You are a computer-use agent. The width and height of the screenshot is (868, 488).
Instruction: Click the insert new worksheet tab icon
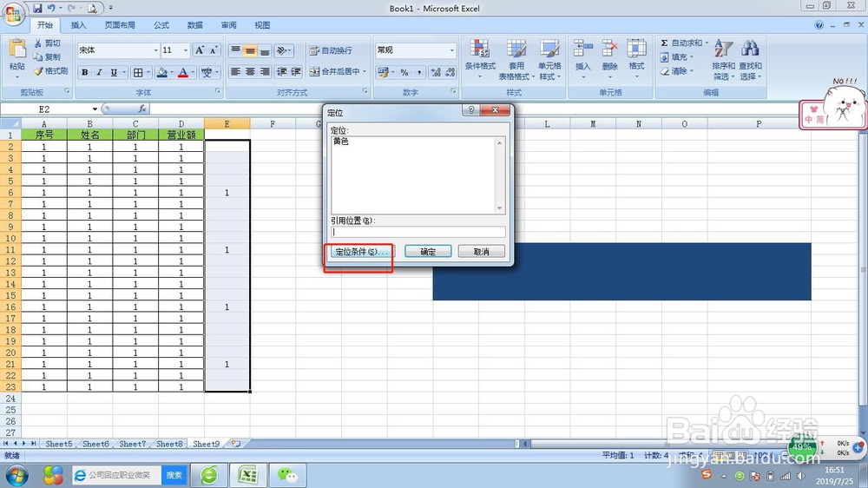click(236, 444)
